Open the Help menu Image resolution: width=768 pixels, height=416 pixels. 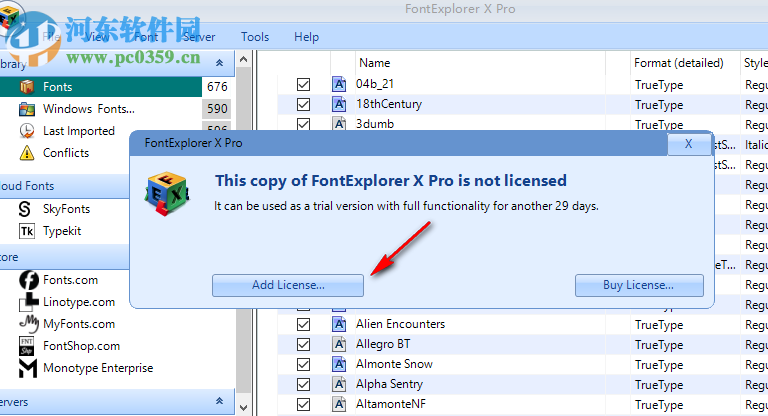(x=307, y=37)
